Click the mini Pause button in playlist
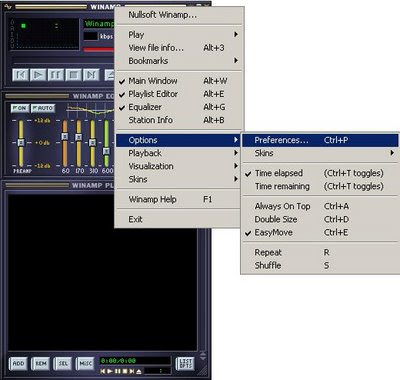Image resolution: width=400 pixels, height=380 pixels. 117,371
